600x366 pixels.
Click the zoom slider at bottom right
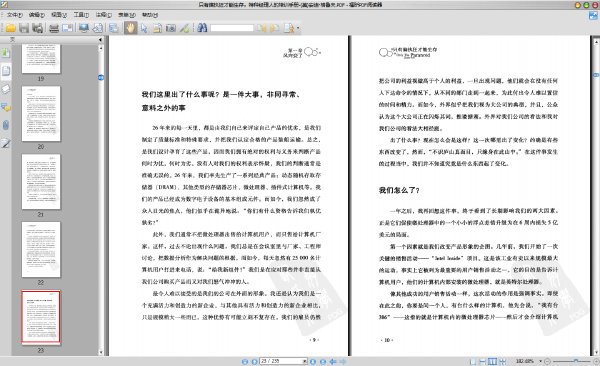(x=572, y=361)
